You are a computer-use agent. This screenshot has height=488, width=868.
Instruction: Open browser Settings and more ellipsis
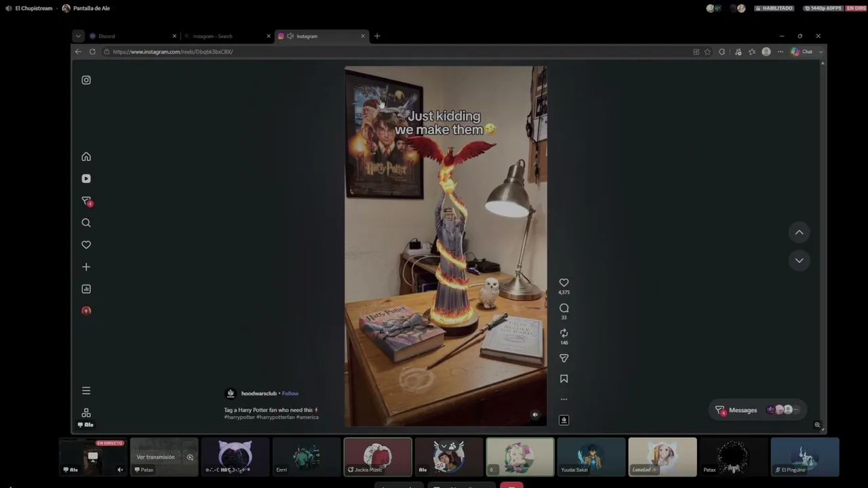781,52
